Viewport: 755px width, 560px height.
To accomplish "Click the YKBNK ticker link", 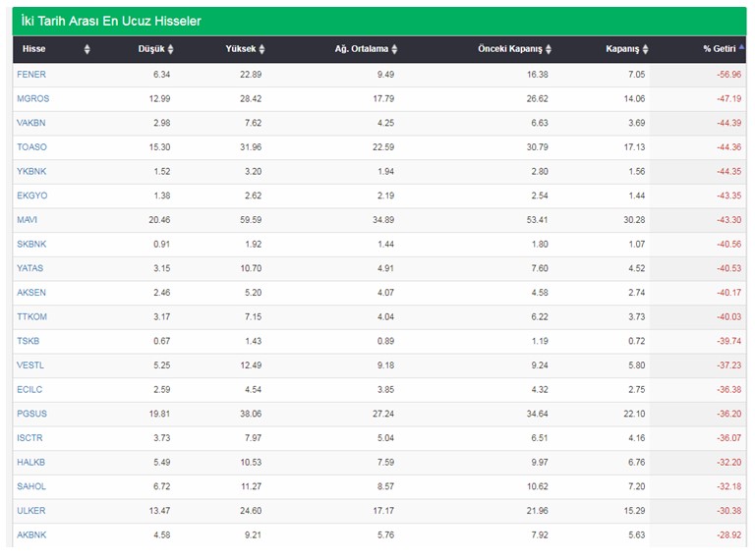I will 31,171.
